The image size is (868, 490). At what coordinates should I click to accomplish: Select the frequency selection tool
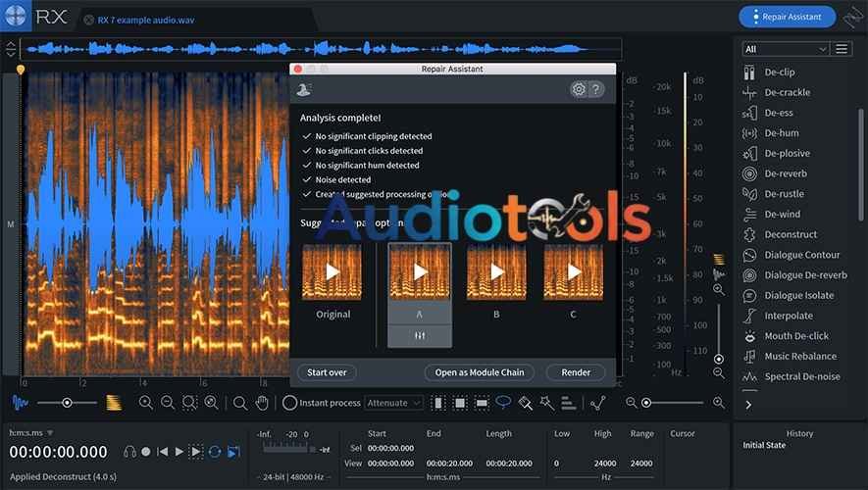tap(482, 403)
